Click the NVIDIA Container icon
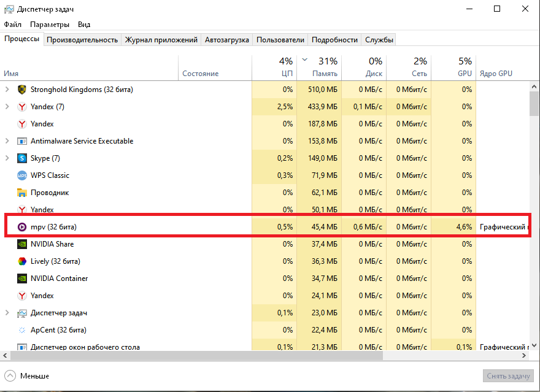Viewport: 540px width, 392px height. 22,279
